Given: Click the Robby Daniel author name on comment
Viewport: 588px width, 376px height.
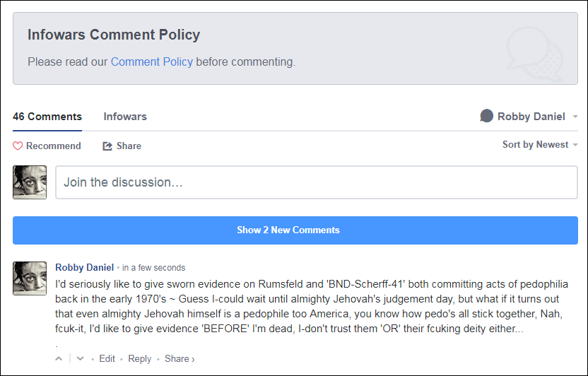Looking at the screenshot, I should [84, 268].
